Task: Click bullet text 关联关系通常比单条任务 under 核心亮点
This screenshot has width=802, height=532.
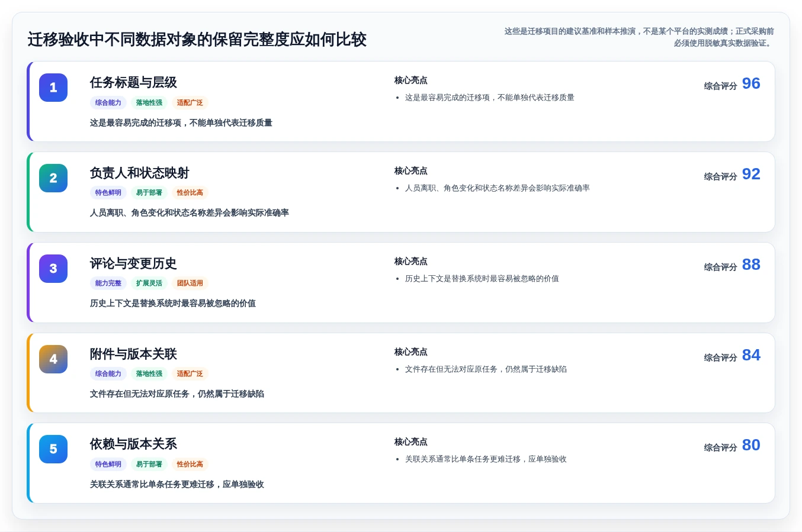Action: (486, 459)
